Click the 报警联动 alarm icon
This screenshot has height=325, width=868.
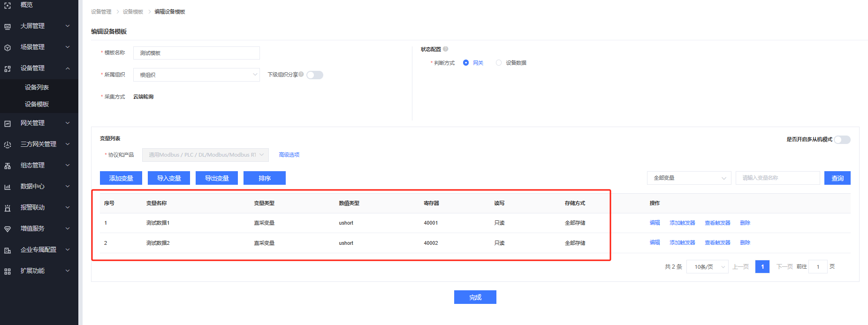tap(8, 208)
